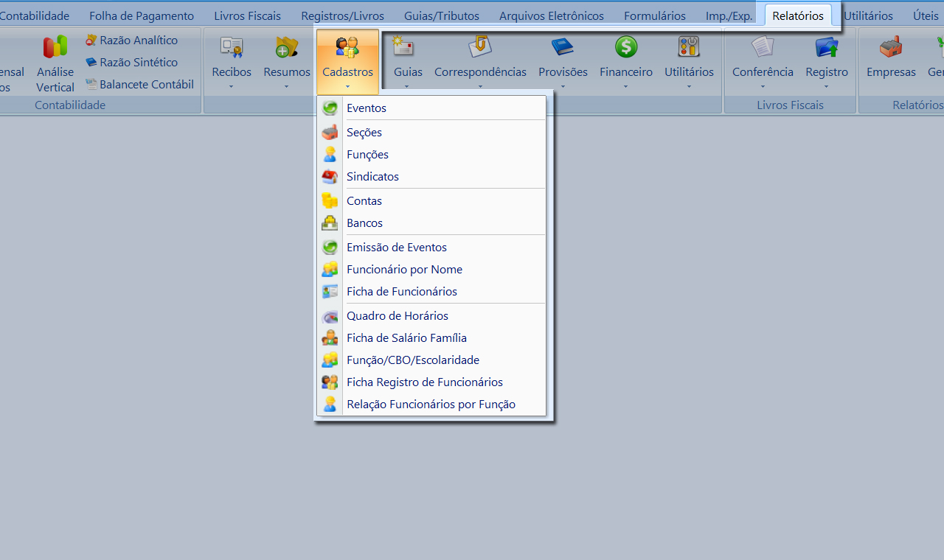Open the Livros Fiscais tab
This screenshot has height=560, width=944.
tap(247, 15)
